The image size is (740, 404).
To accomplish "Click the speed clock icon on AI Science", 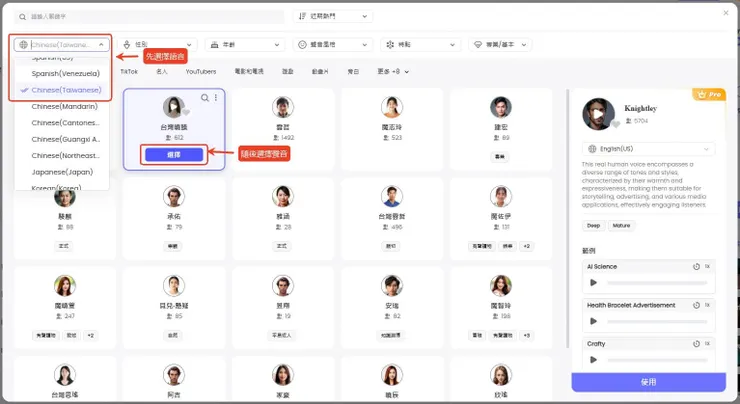I will coord(696,267).
